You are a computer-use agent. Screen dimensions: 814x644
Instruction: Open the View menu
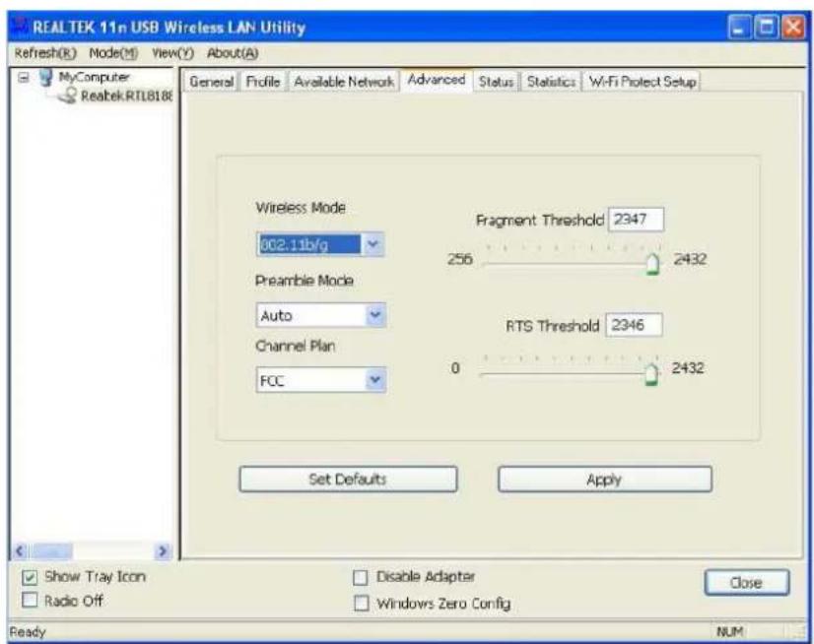[x=172, y=53]
